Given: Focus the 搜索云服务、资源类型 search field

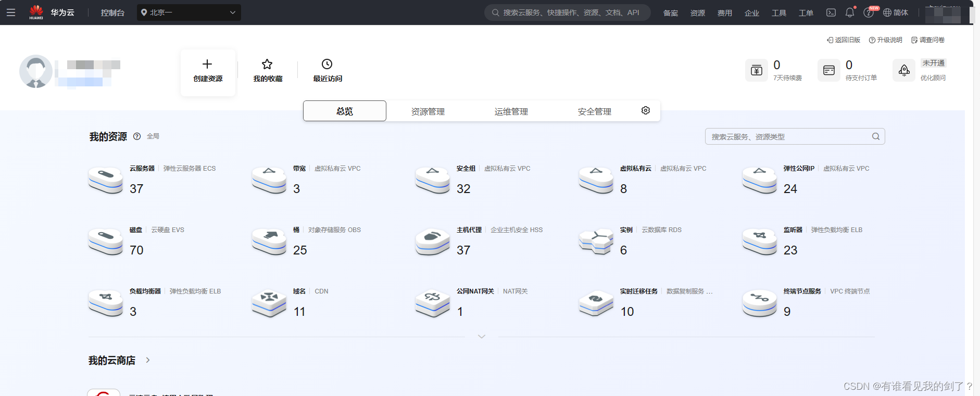Looking at the screenshot, I should pos(795,136).
